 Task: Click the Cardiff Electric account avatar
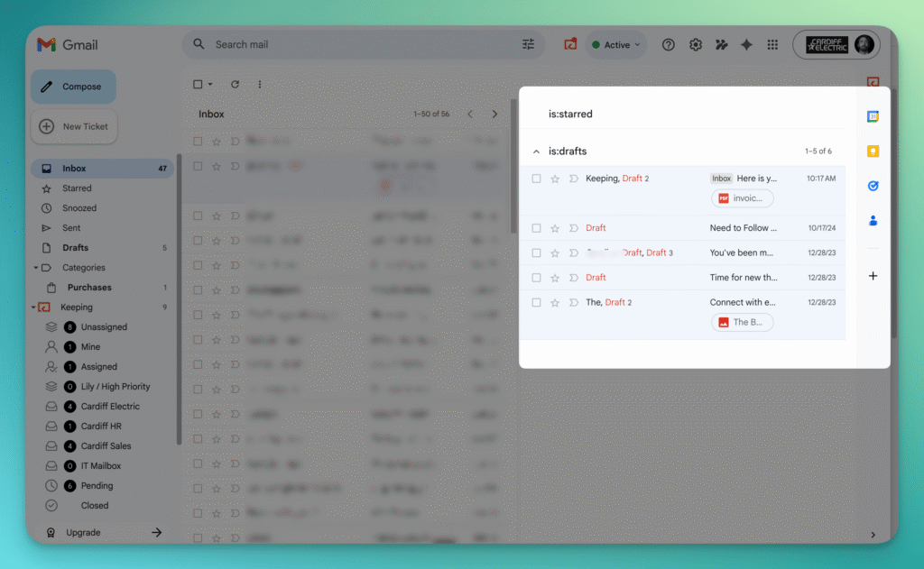tap(864, 45)
